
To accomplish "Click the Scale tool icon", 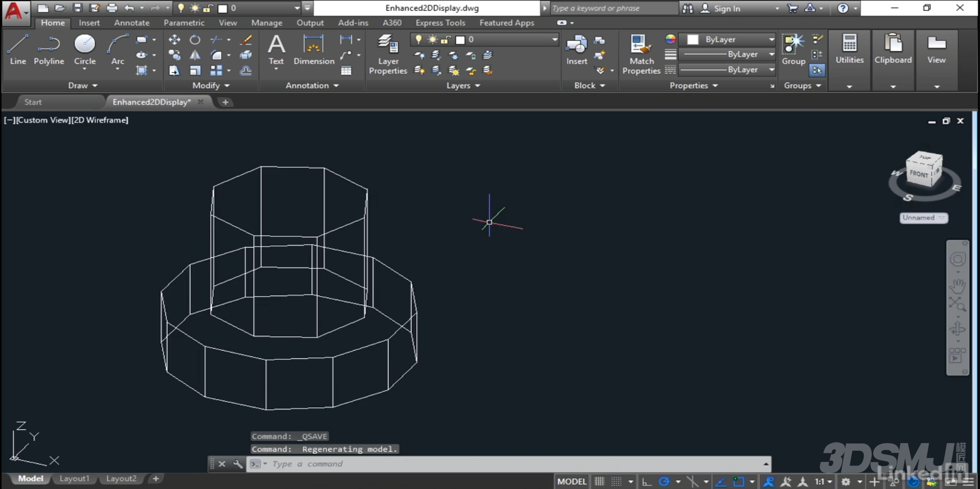I will click(195, 70).
